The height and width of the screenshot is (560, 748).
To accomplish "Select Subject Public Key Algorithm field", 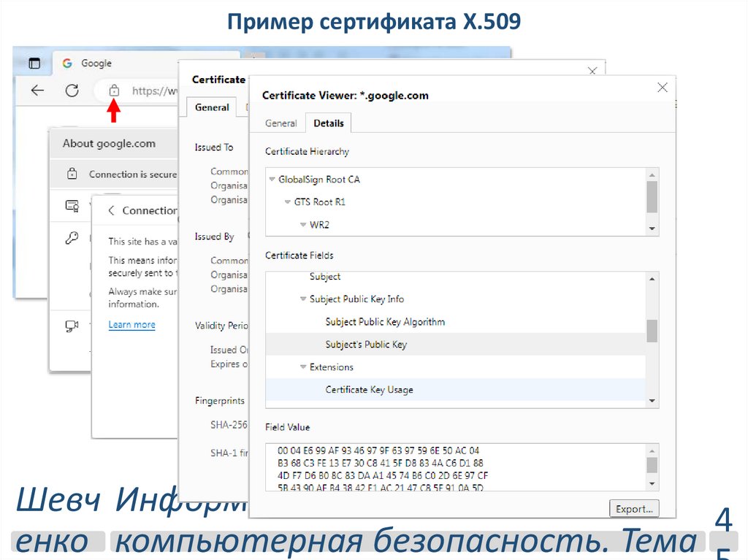I will pyautogui.click(x=385, y=321).
